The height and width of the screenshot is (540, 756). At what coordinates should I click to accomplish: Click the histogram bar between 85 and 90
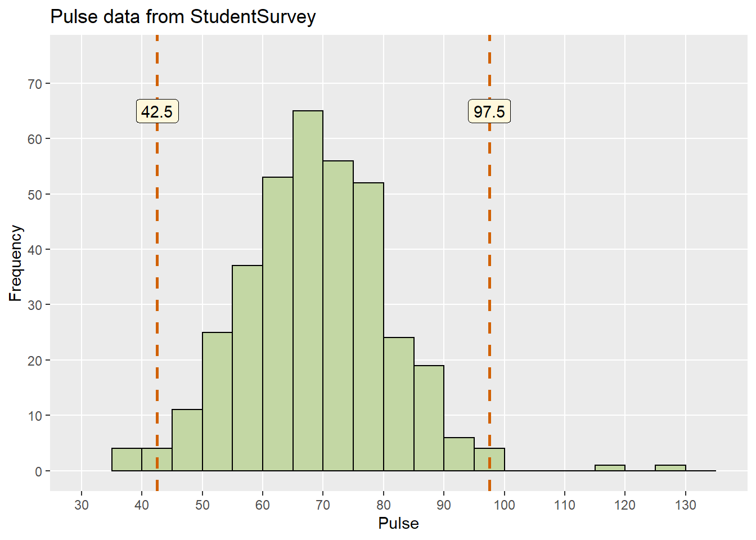tap(429, 418)
